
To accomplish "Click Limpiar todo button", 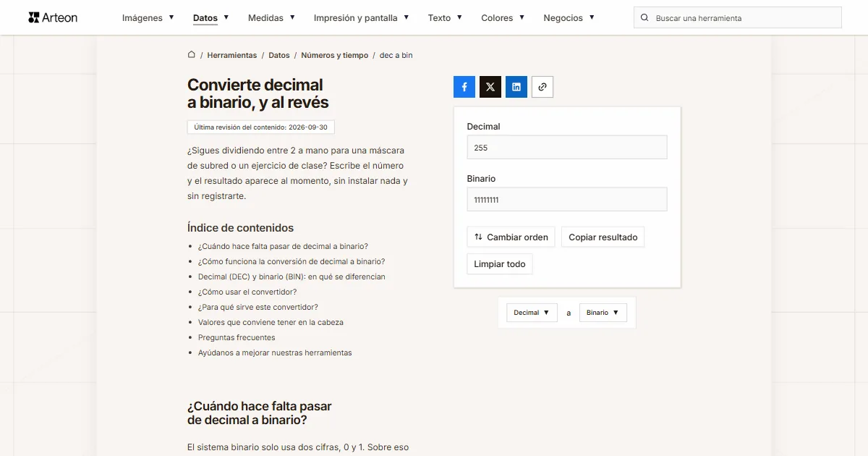I will (500, 264).
